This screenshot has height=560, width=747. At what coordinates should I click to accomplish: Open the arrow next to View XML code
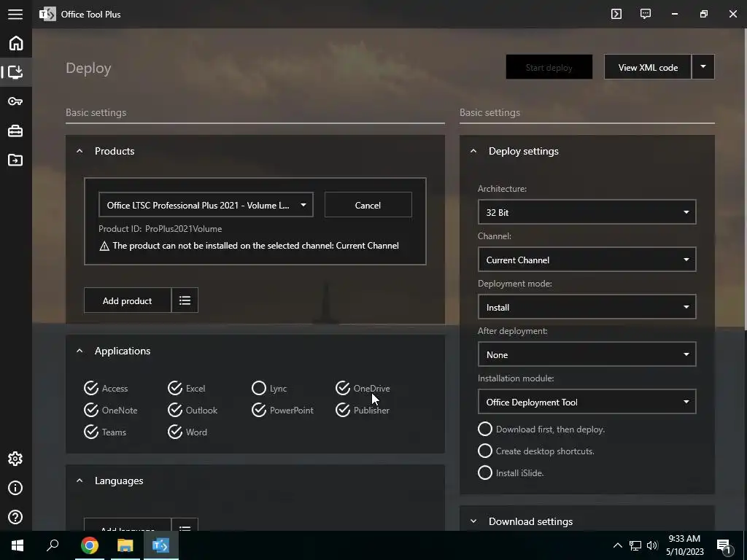pos(703,66)
